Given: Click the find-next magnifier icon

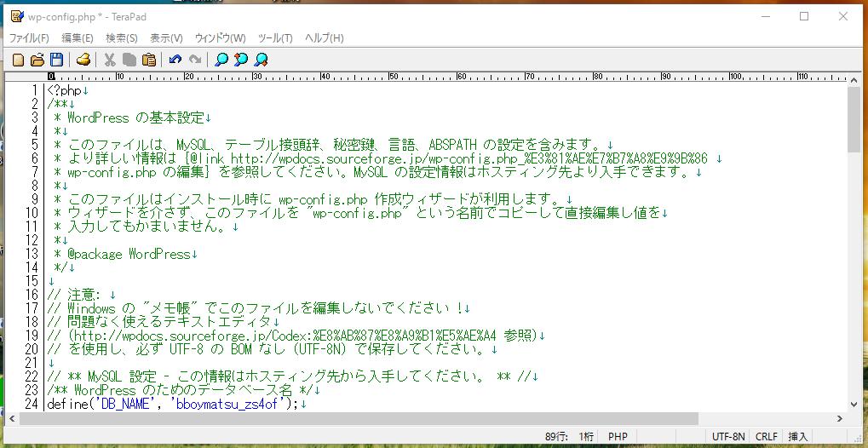Looking at the screenshot, I should pos(261,60).
